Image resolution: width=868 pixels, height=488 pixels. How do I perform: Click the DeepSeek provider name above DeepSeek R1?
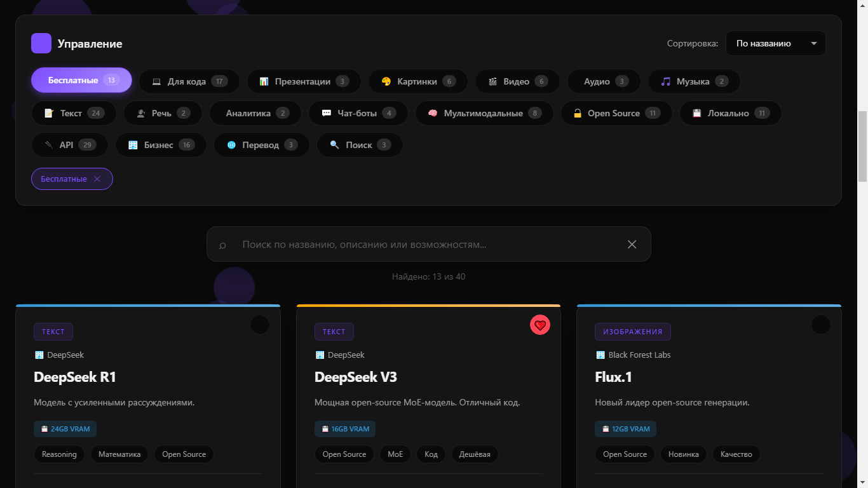coord(65,355)
